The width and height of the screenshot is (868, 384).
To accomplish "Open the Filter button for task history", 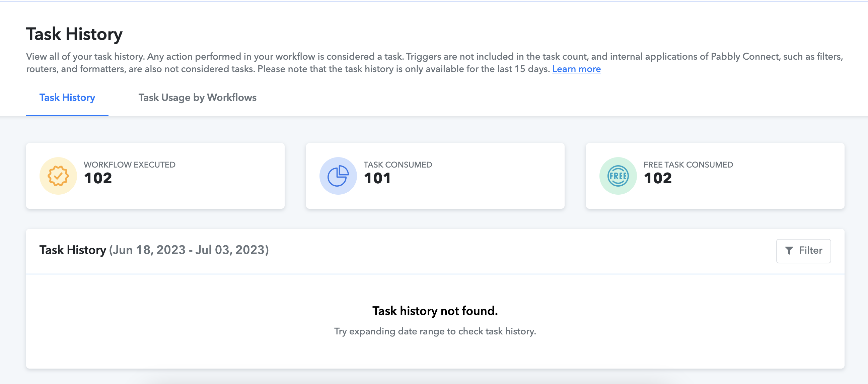I will click(803, 251).
